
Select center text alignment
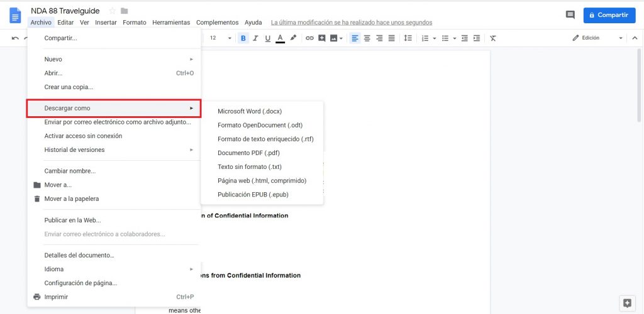point(367,38)
